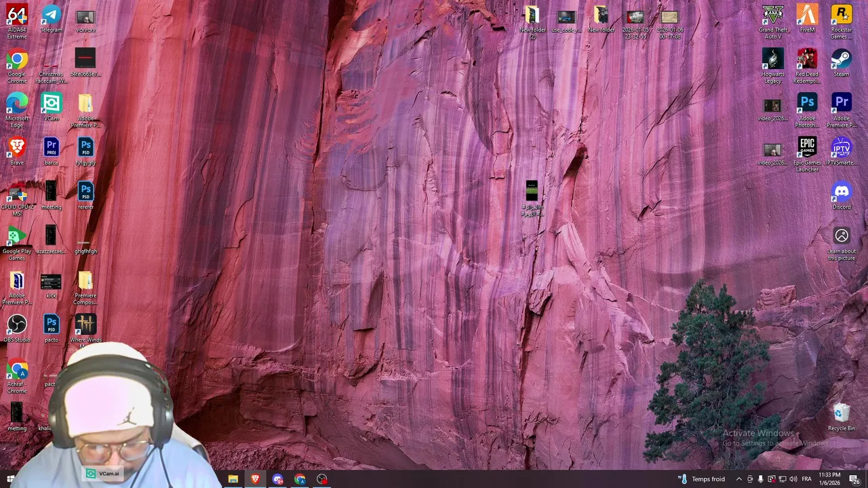Viewport: 868px width, 488px height.
Task: Open the CPUID CPU-Z MSI shortcut
Action: click(17, 199)
